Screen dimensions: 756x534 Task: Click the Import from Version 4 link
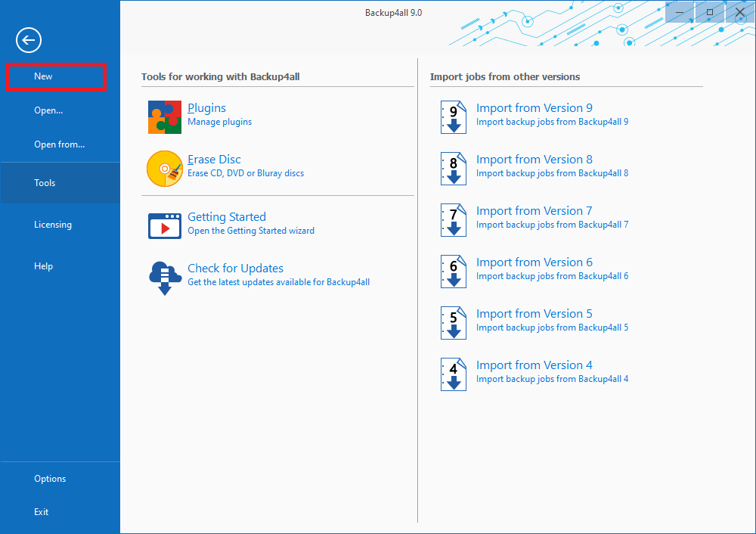tap(534, 365)
